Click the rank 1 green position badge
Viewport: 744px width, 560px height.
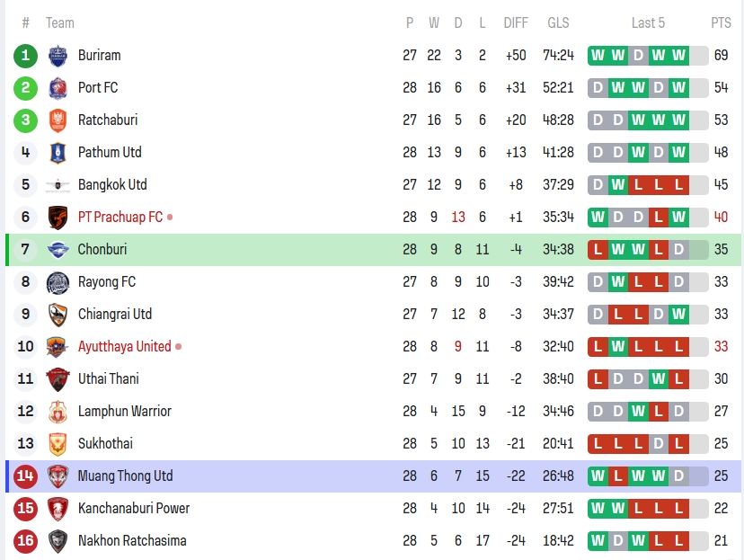point(25,55)
